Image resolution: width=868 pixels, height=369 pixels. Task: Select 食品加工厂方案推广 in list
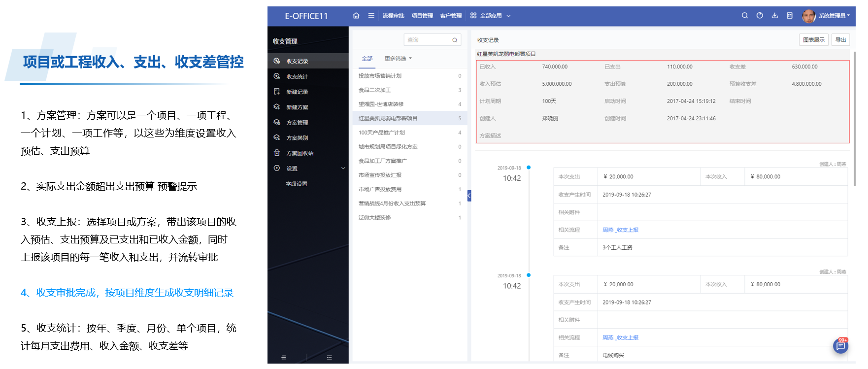pos(410,161)
